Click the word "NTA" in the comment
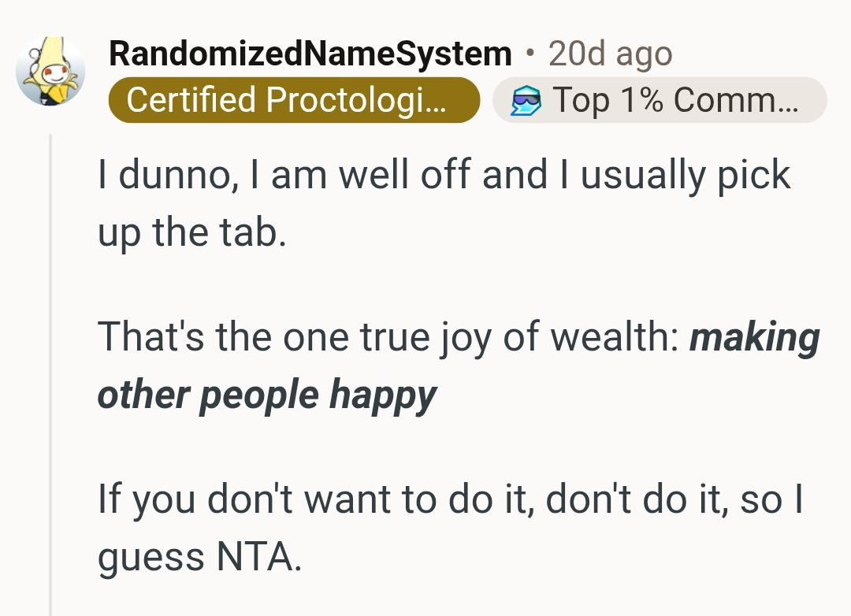851x616 pixels. point(255,556)
